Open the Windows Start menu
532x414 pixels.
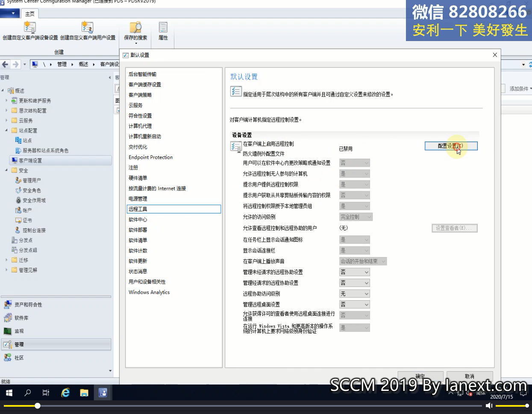tap(9, 393)
